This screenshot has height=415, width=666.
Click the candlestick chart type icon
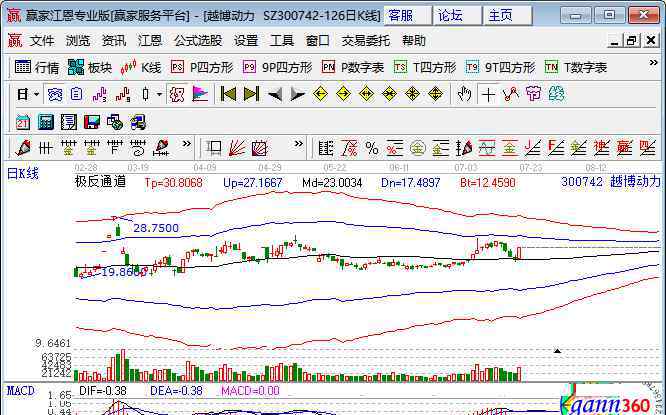[146, 94]
